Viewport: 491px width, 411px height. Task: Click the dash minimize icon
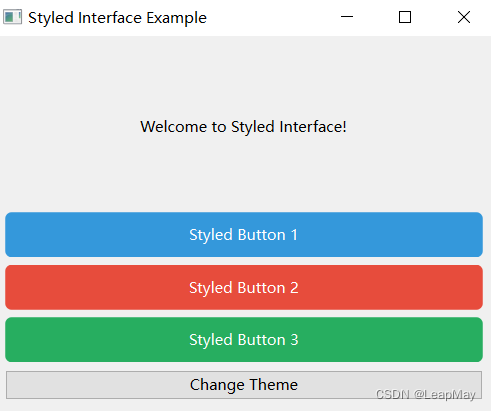347,17
